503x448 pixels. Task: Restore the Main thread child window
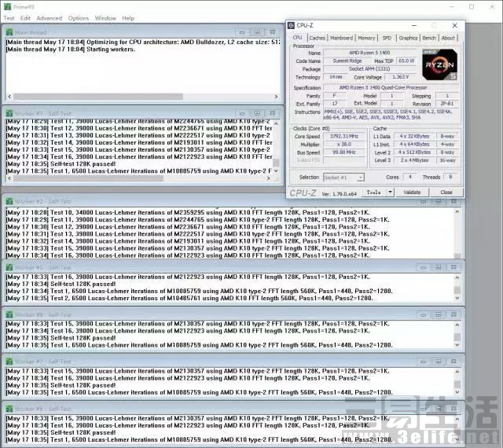coord(257,32)
